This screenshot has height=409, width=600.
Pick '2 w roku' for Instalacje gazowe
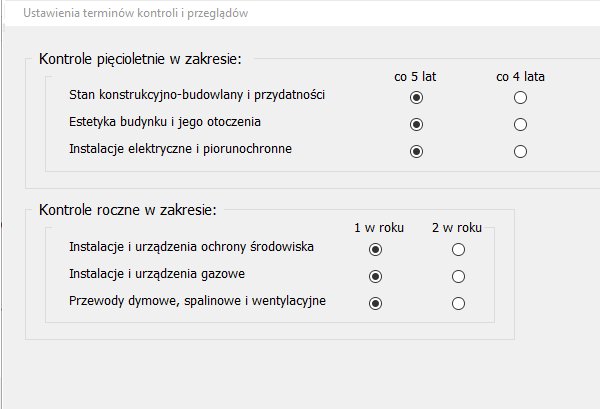(458, 276)
